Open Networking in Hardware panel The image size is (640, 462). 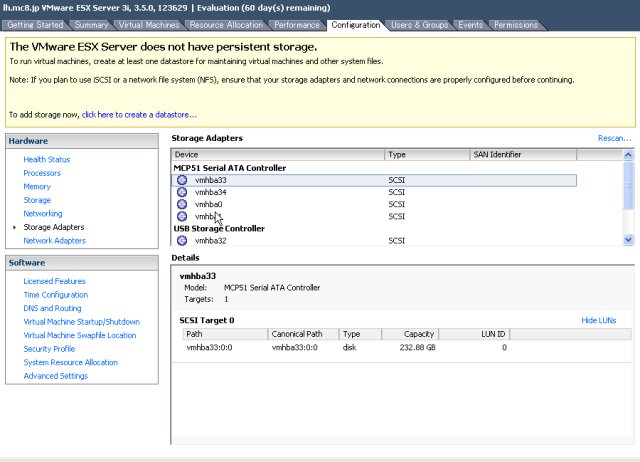[x=43, y=213]
